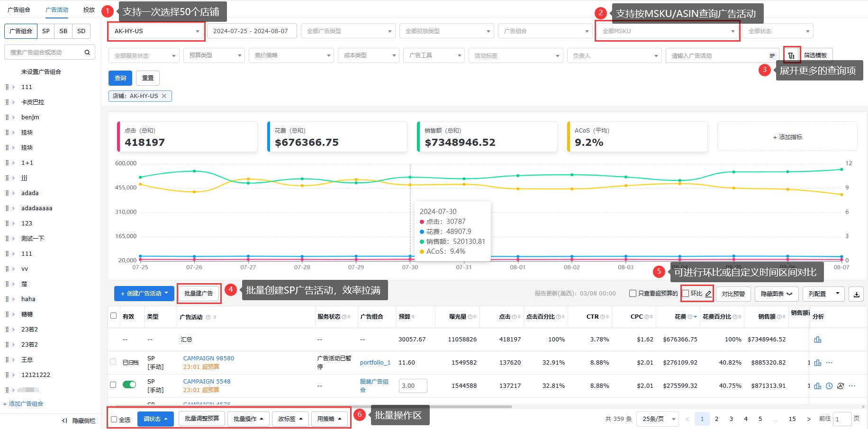Click the 点击 (总和) metric card
The width and height of the screenshot is (868, 429).
(x=187, y=137)
